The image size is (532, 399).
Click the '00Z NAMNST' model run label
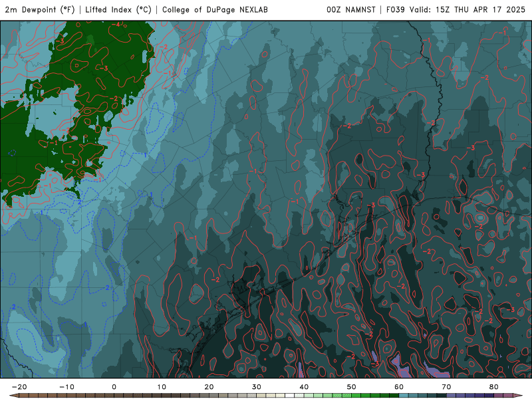coord(351,10)
